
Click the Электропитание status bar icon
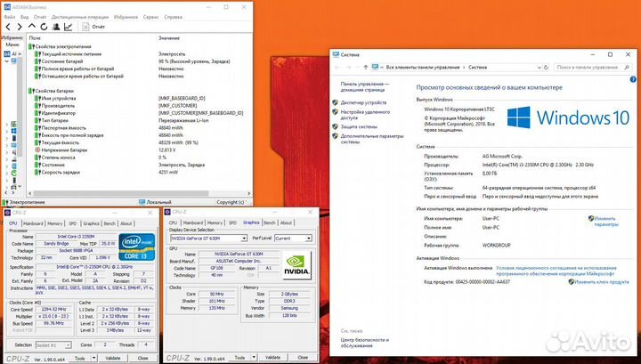tap(5, 202)
